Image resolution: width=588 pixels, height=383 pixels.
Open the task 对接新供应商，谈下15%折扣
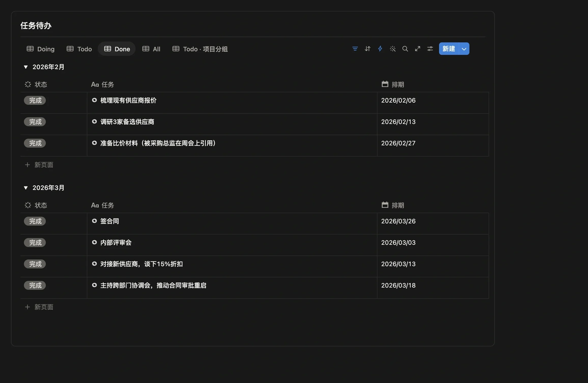tap(142, 264)
